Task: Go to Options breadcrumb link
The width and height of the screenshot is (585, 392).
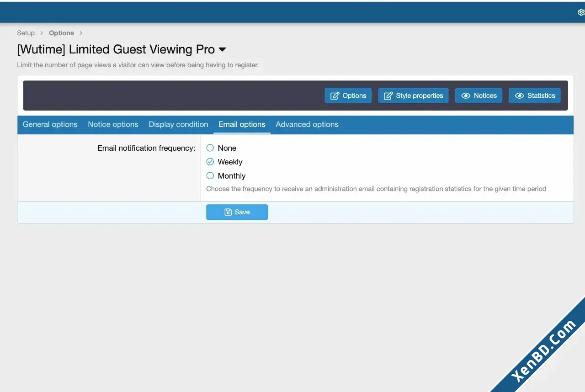Action: (x=61, y=33)
